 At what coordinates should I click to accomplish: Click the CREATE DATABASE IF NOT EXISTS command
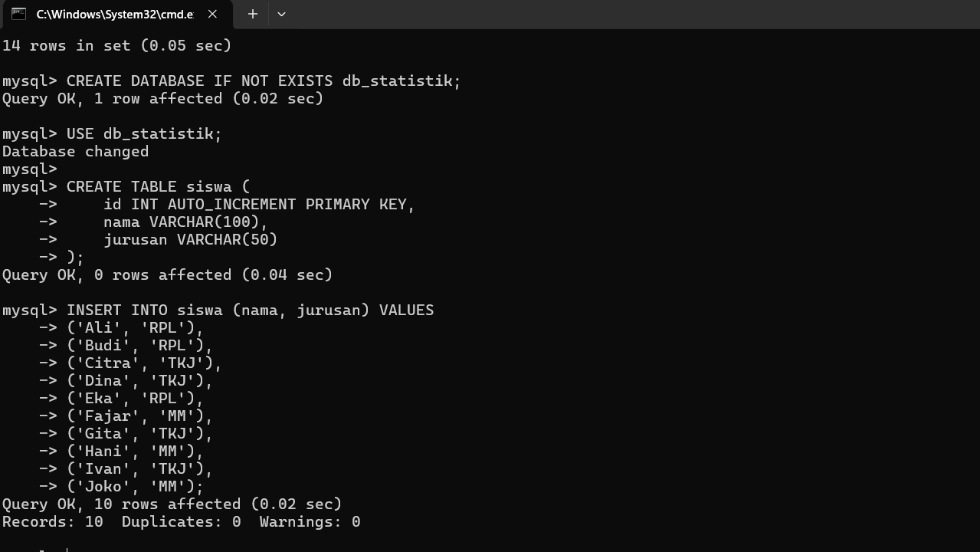pyautogui.click(x=264, y=80)
